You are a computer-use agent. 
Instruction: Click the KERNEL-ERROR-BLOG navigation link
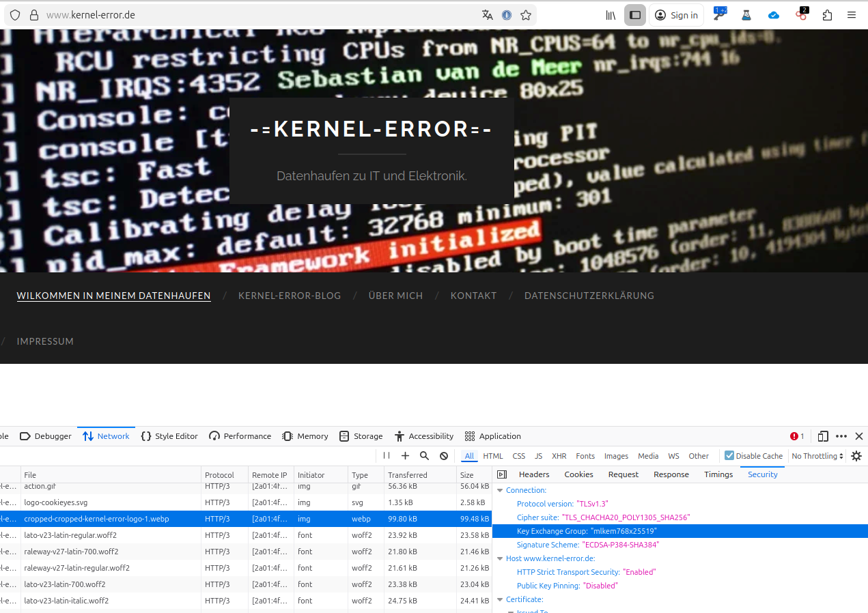pyautogui.click(x=290, y=296)
